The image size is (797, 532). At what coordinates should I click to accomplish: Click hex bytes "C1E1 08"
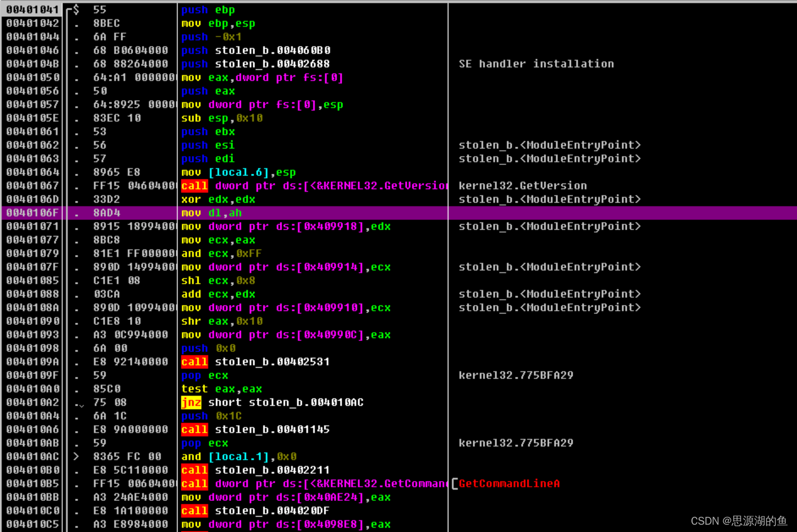[x=117, y=280]
